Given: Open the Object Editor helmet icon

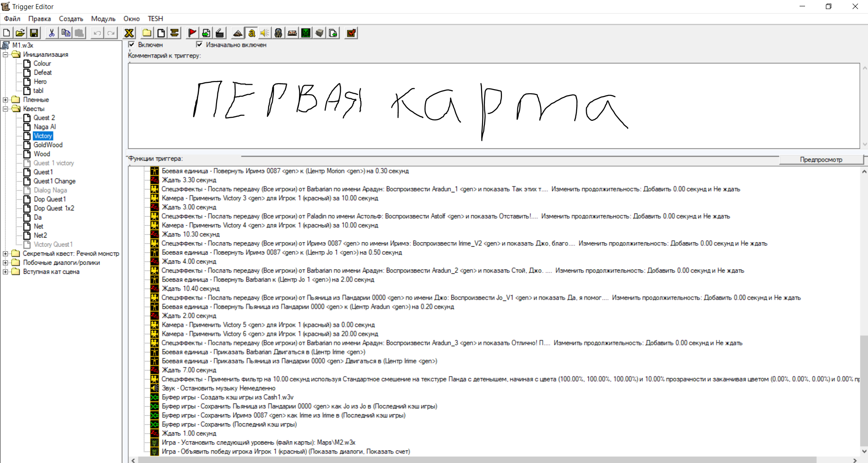Looking at the screenshot, I should pyautogui.click(x=279, y=33).
